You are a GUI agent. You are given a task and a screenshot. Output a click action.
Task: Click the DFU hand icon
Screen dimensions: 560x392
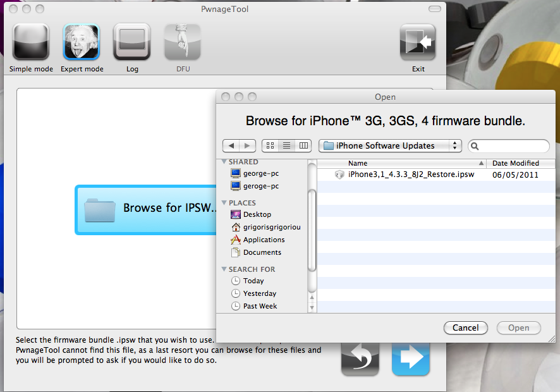coord(183,42)
